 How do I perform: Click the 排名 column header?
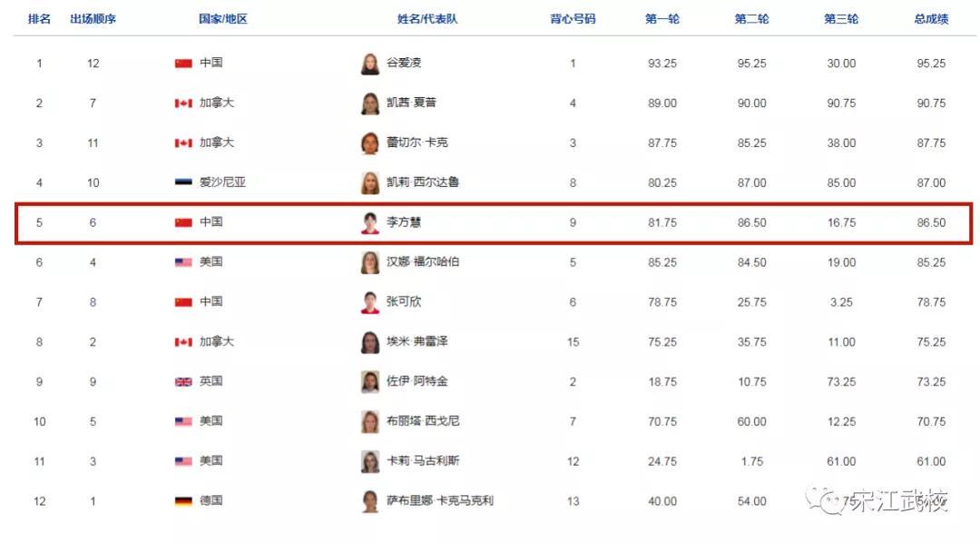(39, 19)
